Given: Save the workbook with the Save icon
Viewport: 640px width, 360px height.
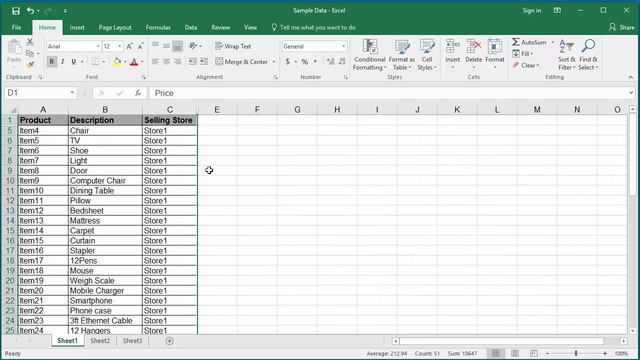Looking at the screenshot, I should [x=16, y=11].
